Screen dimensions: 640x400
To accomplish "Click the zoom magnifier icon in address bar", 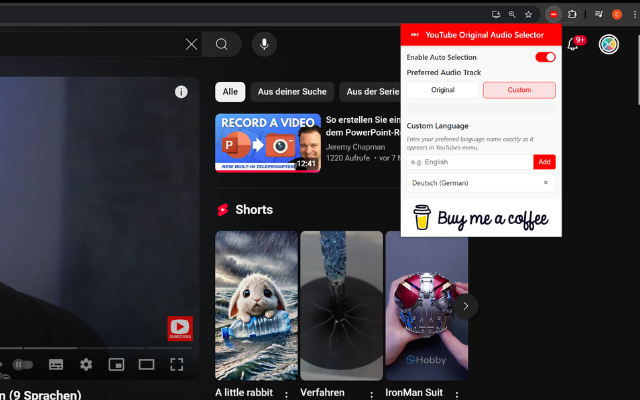I will coord(512,15).
